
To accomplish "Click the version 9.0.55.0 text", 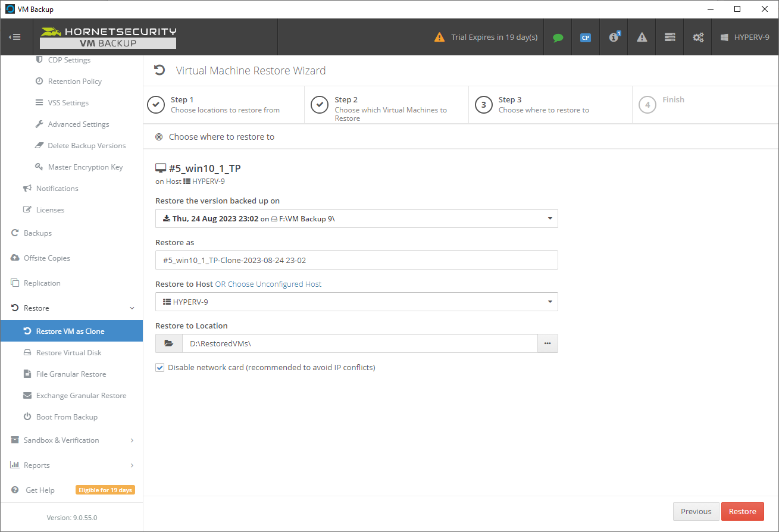I will (71, 518).
